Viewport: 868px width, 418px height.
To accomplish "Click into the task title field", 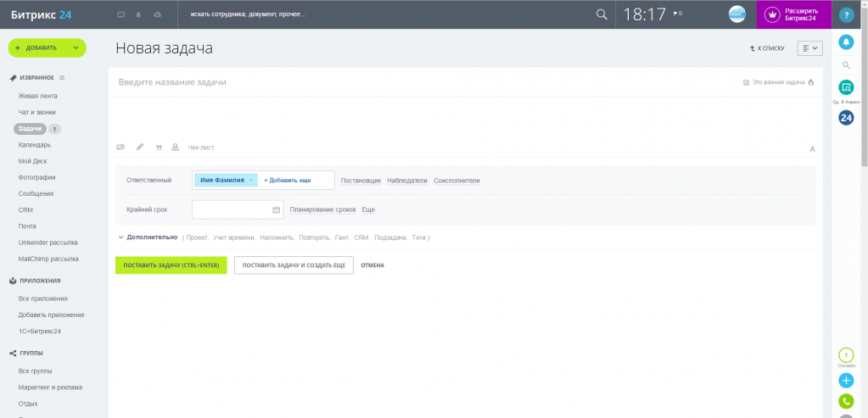I will click(426, 82).
